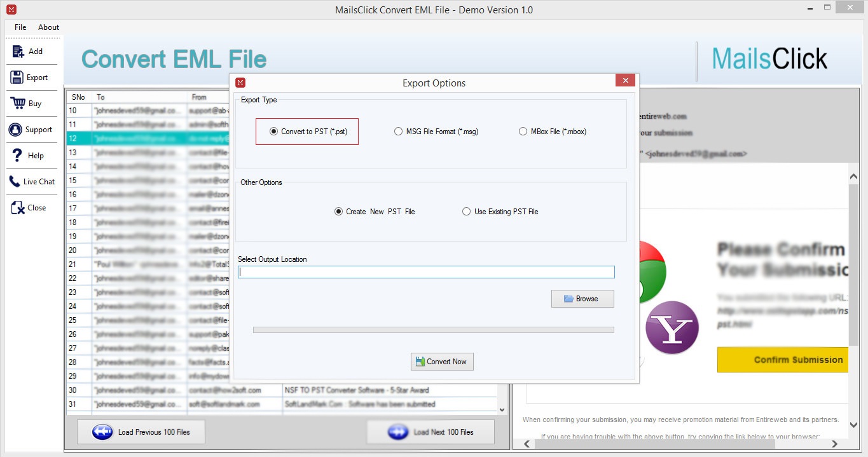The height and width of the screenshot is (457, 868).
Task: Click the Buy shopping cart icon
Action: (x=17, y=104)
